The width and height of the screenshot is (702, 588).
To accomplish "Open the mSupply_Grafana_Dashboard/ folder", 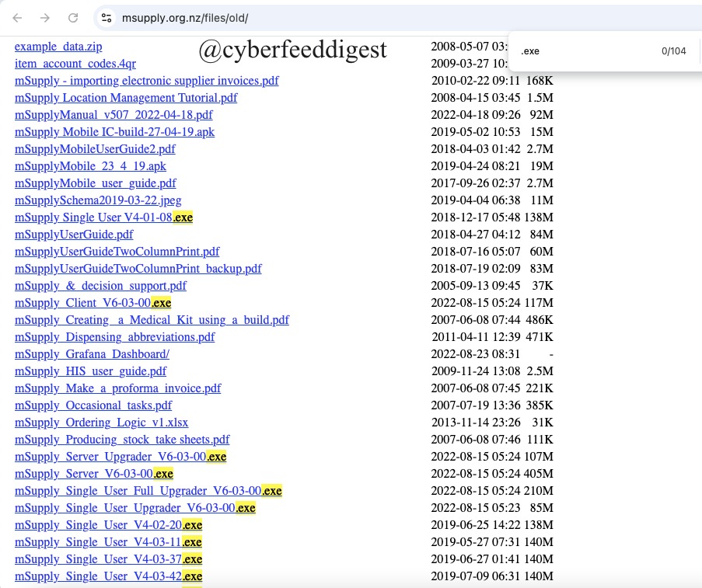I will click(x=93, y=354).
